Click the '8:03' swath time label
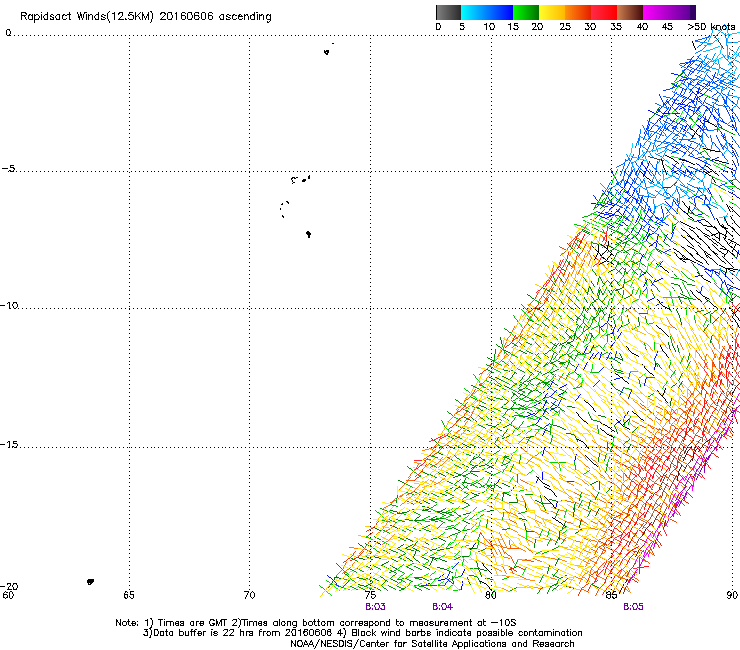Viewport: 740px width, 650px height. (x=375, y=607)
